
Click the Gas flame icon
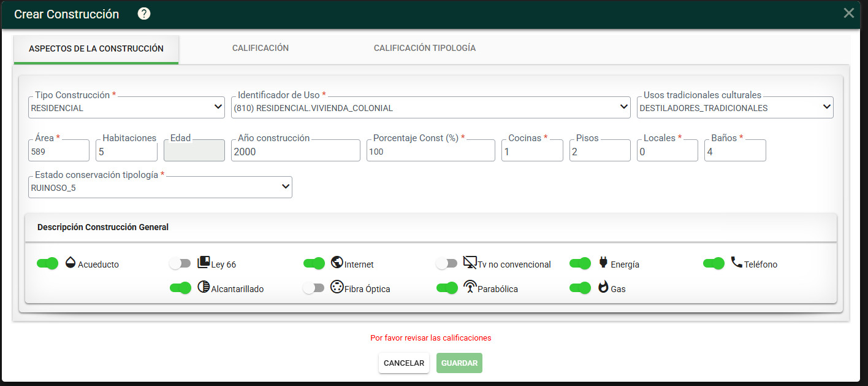click(603, 287)
